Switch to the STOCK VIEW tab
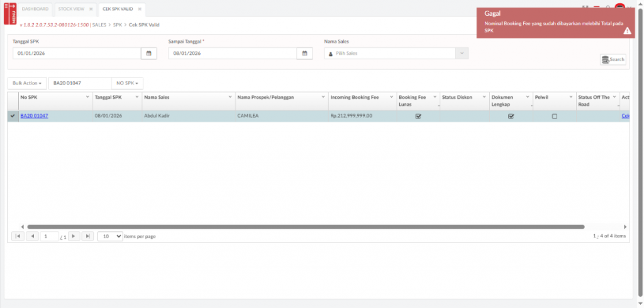 [70, 9]
